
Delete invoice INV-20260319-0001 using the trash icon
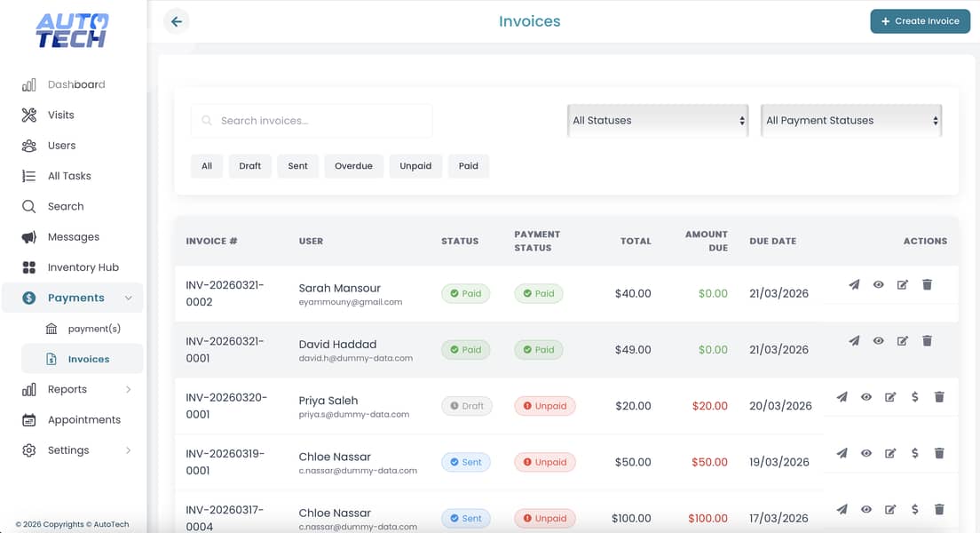tap(939, 453)
